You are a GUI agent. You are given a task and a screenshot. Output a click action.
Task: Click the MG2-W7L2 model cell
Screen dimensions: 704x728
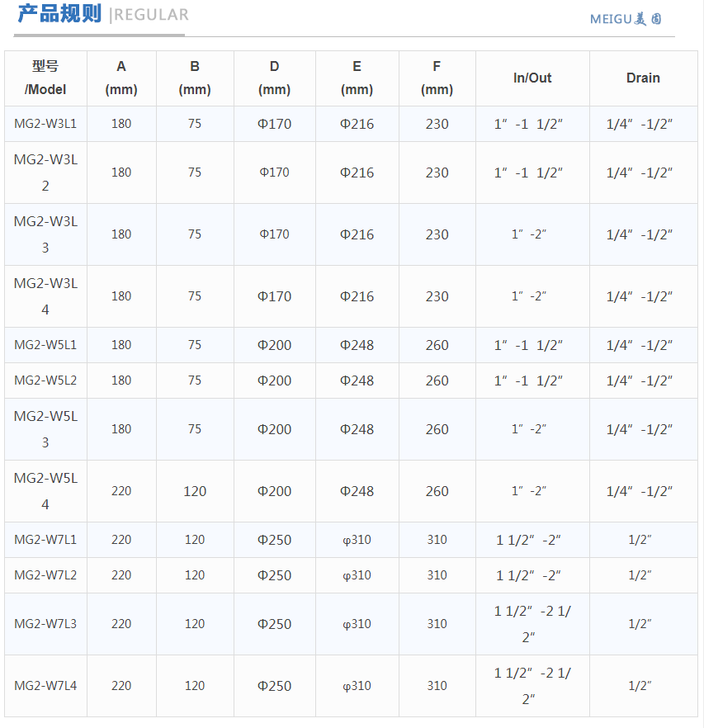[45, 575]
